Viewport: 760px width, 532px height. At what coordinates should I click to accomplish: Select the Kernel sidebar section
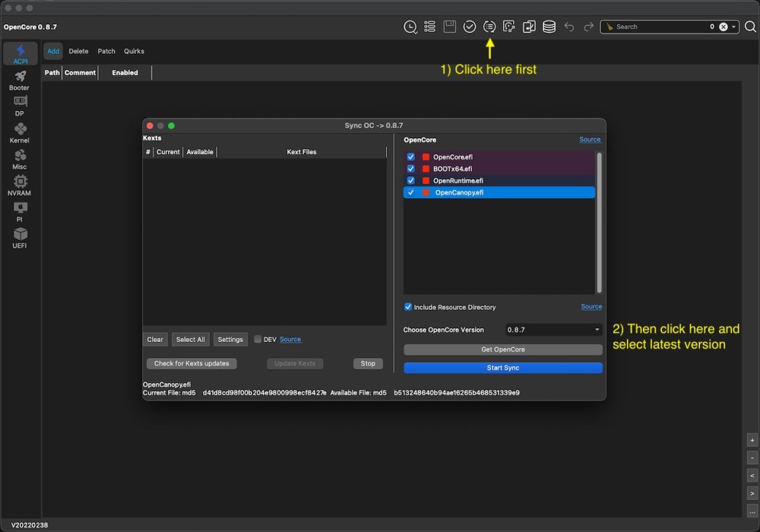[20, 133]
